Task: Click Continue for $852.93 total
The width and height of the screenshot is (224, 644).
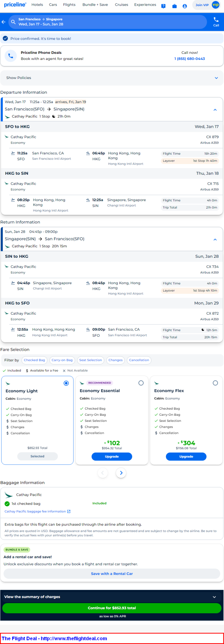Action: pyautogui.click(x=112, y=608)
